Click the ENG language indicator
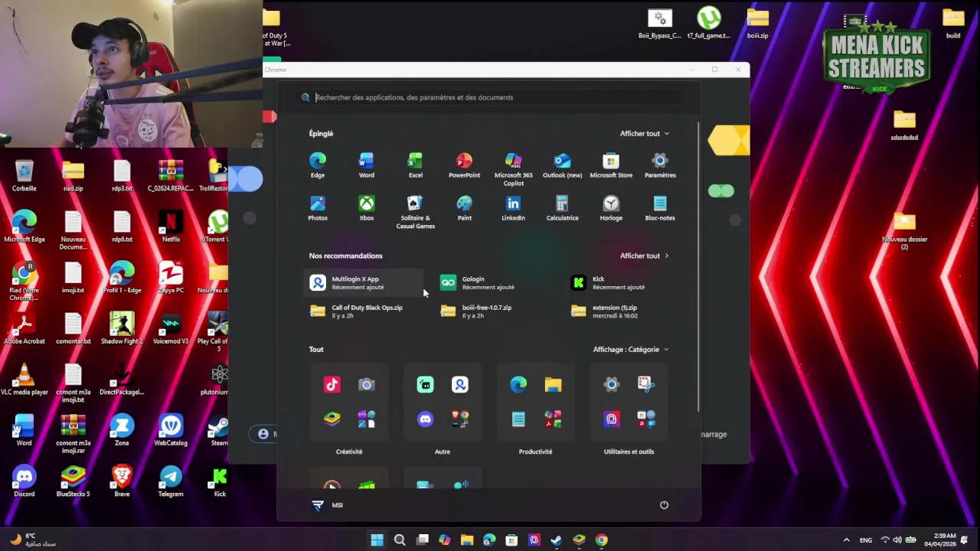 click(866, 540)
